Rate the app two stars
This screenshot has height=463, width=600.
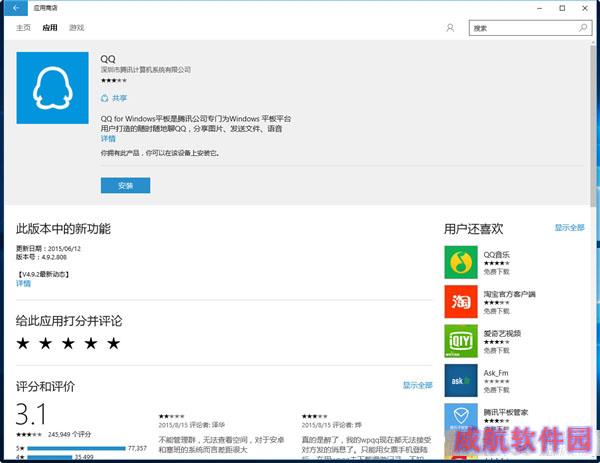[46, 343]
